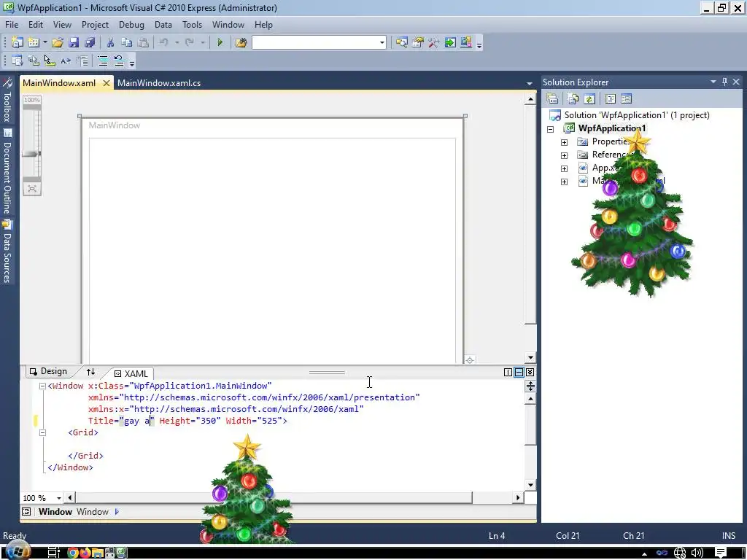This screenshot has height=560, width=747.
Task: Click the Copy icon in toolbar
Action: click(x=126, y=42)
